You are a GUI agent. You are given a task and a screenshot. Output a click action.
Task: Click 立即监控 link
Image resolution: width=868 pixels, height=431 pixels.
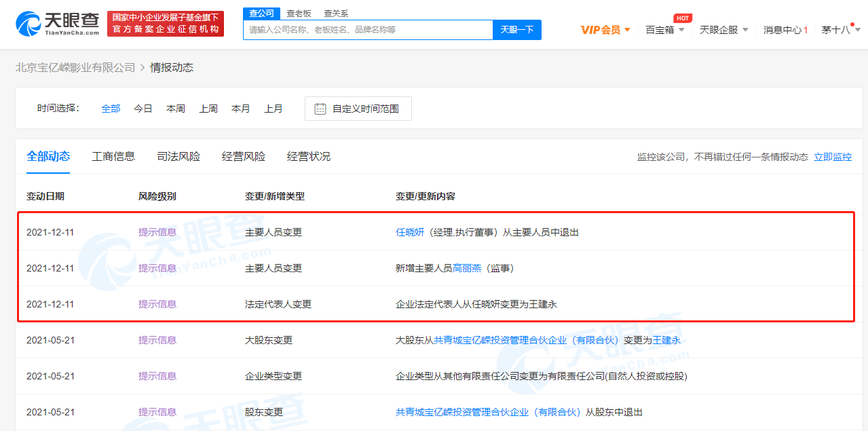coord(833,157)
